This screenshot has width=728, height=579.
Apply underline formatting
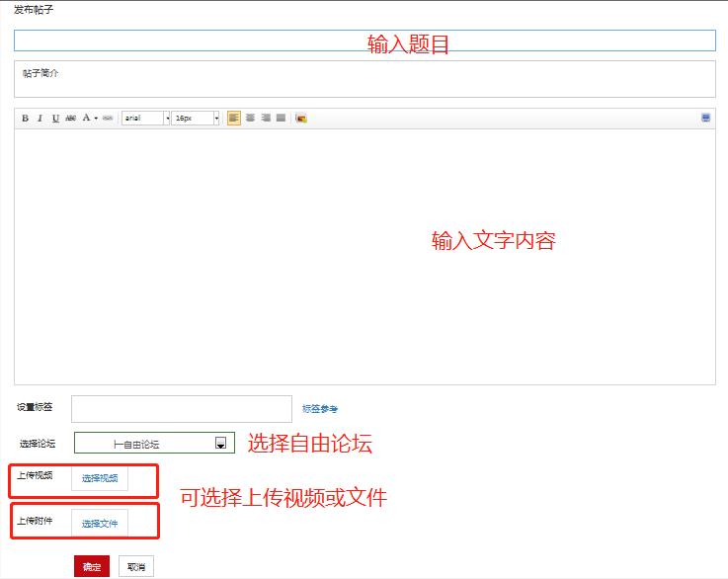[55, 119]
